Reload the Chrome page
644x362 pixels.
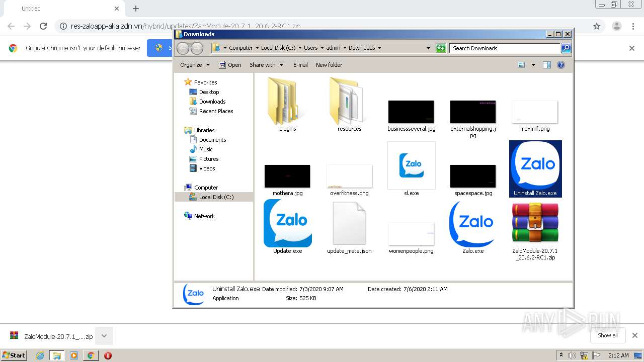[43, 26]
